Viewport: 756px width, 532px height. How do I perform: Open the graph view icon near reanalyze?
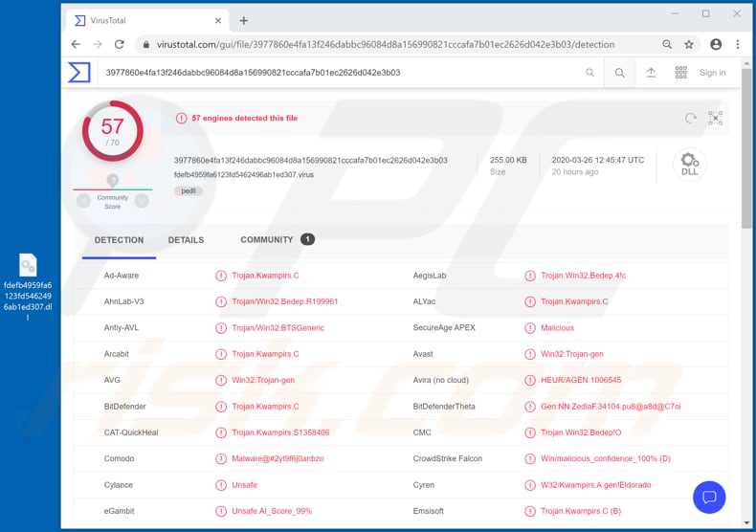pyautogui.click(x=716, y=118)
